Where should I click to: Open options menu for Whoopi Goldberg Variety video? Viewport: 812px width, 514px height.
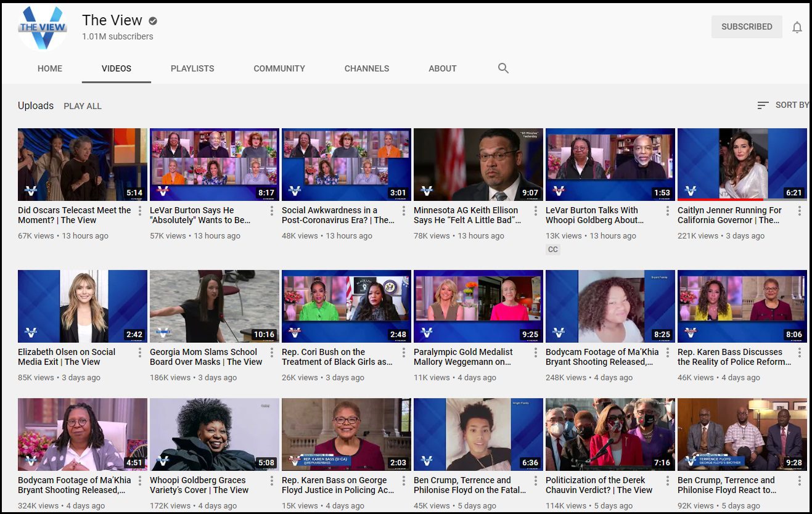[x=272, y=481]
